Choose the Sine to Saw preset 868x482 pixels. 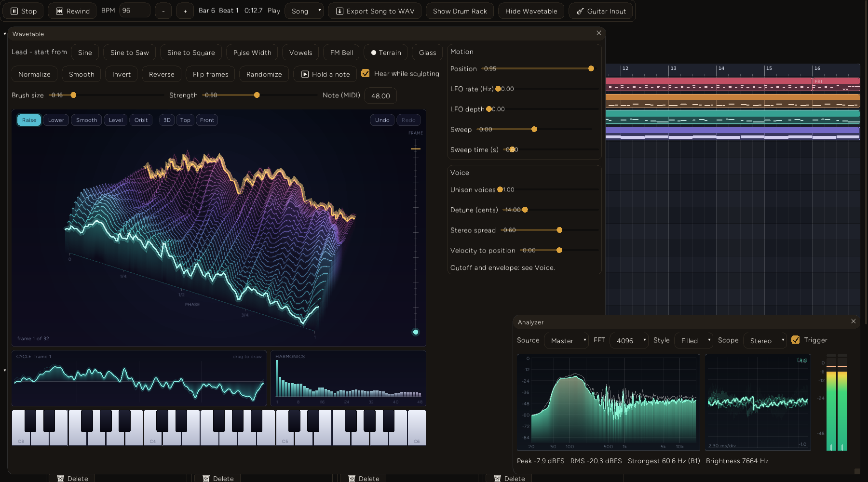[x=129, y=53]
